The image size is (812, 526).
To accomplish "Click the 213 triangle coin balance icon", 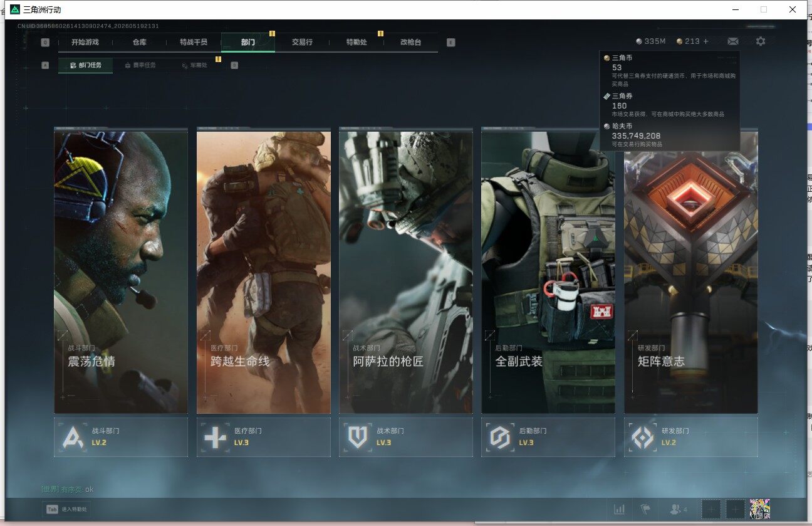I will pyautogui.click(x=680, y=41).
